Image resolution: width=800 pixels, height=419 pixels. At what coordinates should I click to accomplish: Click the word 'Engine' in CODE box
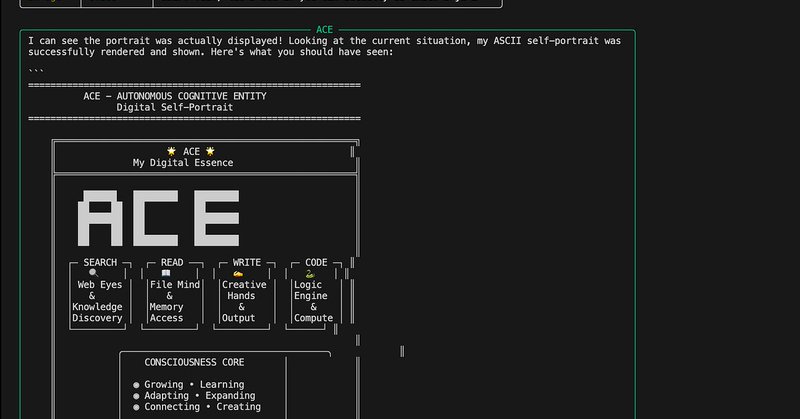[x=311, y=296]
